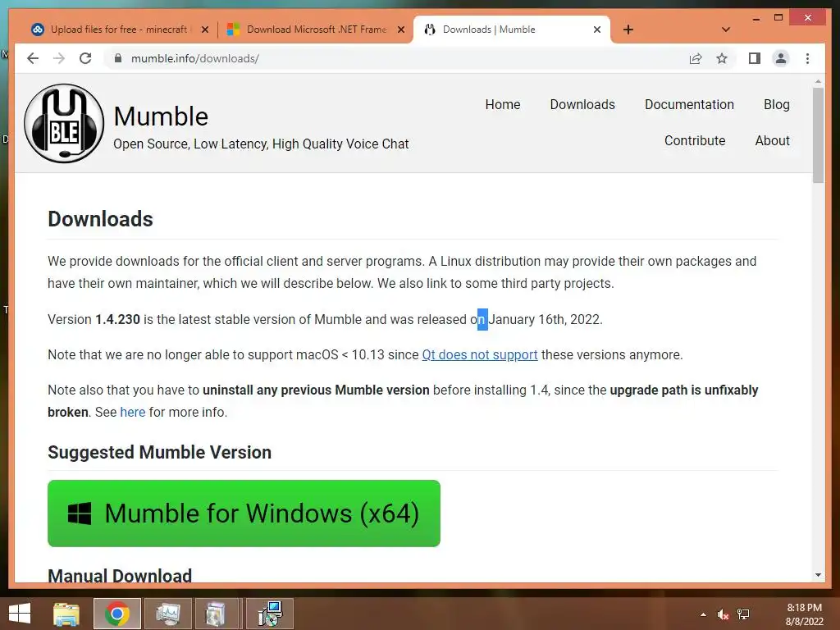
Task: Open the Blog navigation link
Action: [x=776, y=104]
